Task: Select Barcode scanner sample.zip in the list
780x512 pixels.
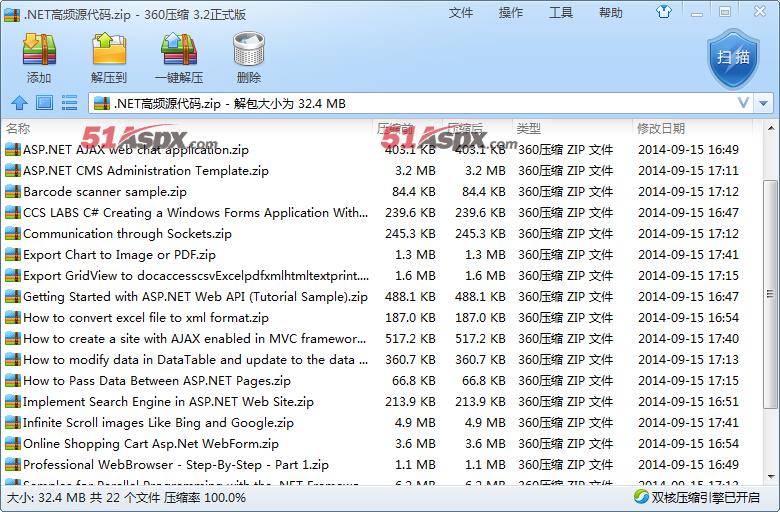Action: pos(105,192)
